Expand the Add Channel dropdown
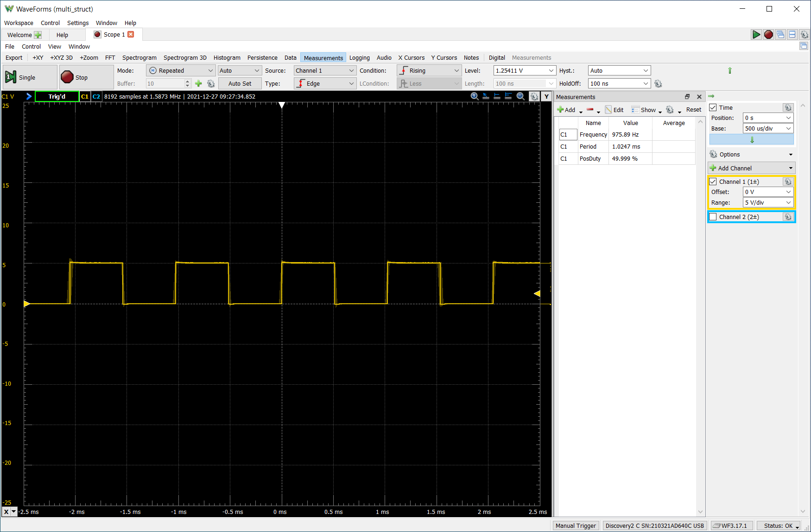Screen dimensions: 811x532 click(x=752, y=168)
